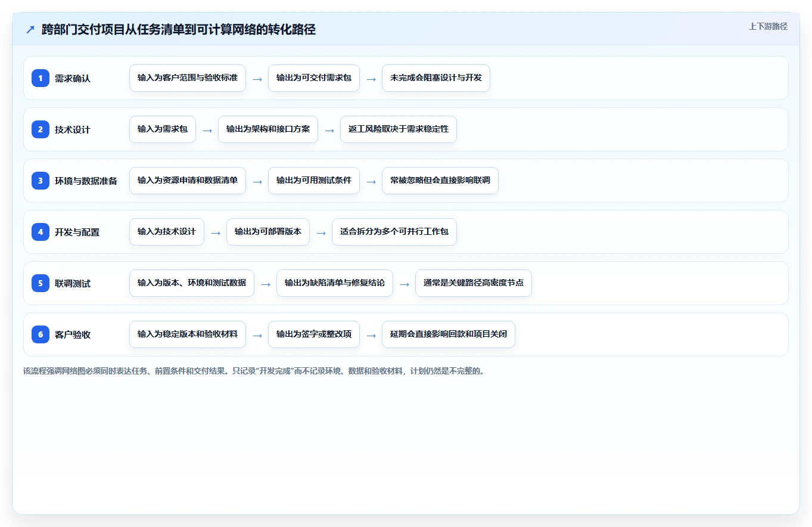Image resolution: width=812 pixels, height=527 pixels.
Task: Click the 输入为技术设计 box
Action: tap(167, 232)
